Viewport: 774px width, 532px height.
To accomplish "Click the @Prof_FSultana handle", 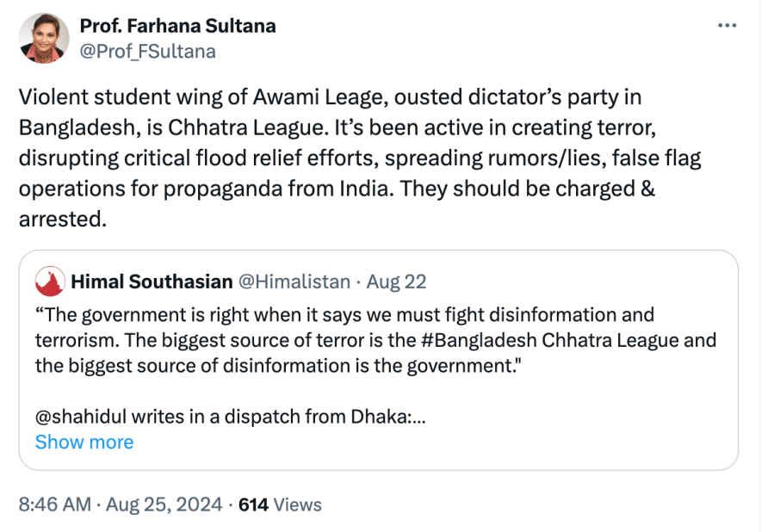I will [147, 52].
